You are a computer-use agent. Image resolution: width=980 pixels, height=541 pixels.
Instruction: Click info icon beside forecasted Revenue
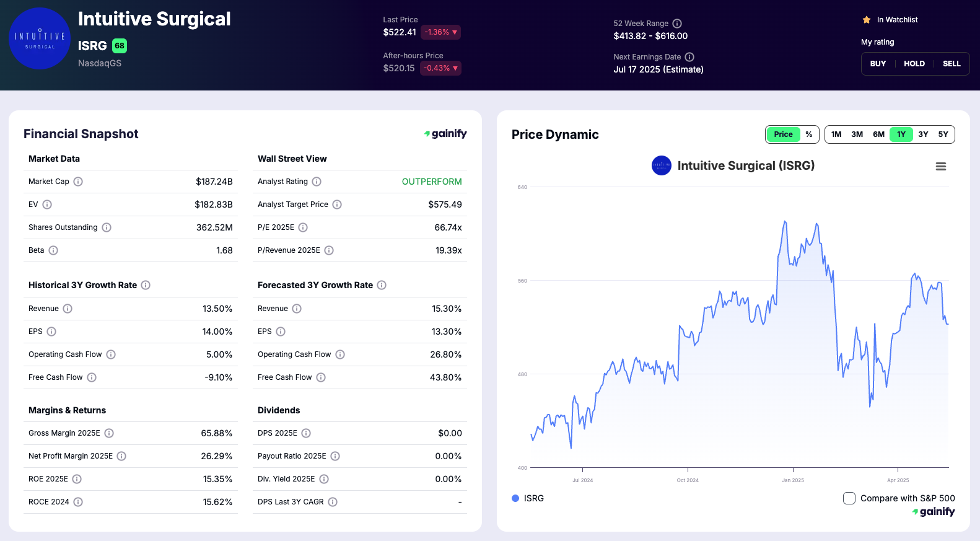pyautogui.click(x=297, y=309)
